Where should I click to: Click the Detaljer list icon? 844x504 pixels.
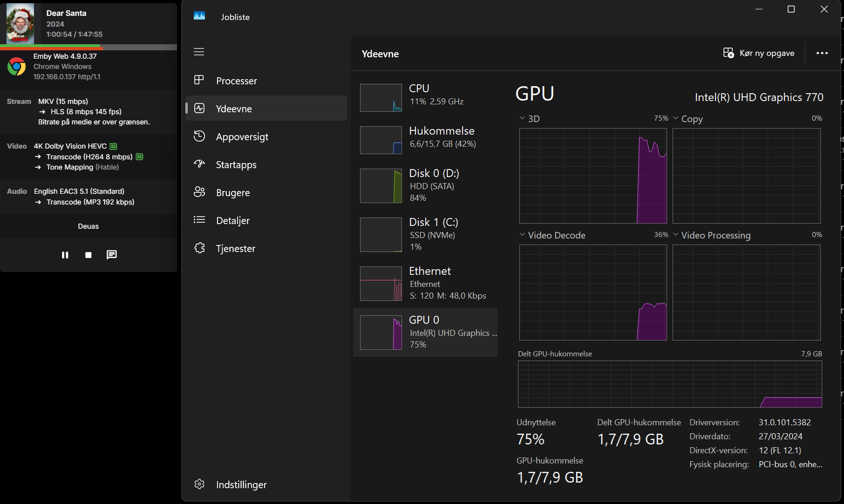point(199,219)
